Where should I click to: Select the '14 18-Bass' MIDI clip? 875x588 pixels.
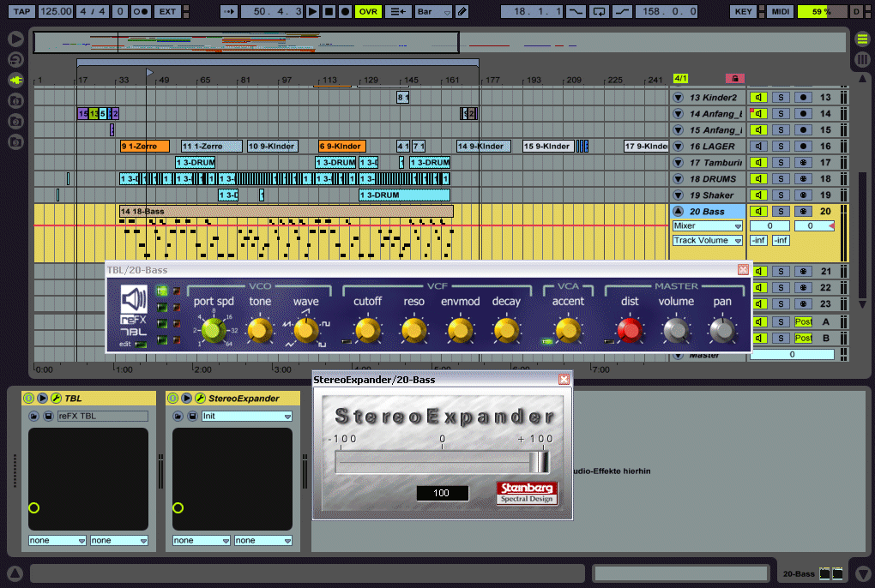coord(287,211)
